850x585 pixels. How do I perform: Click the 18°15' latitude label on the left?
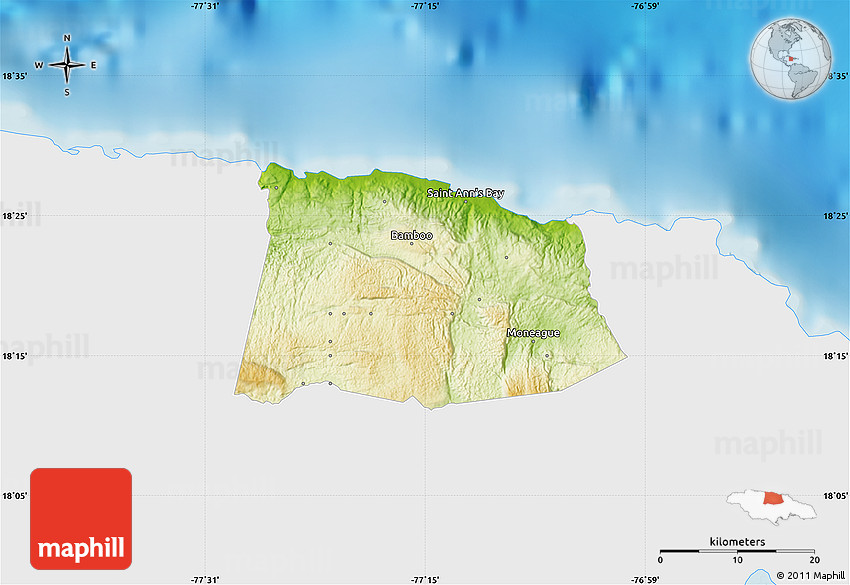(15, 356)
